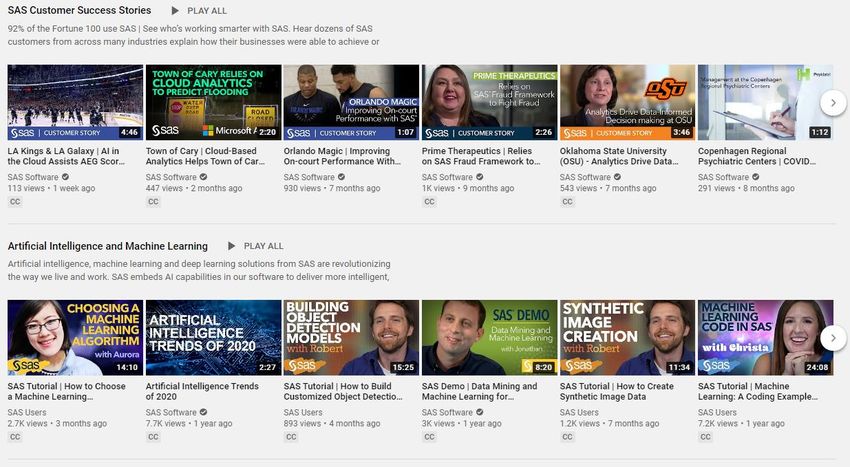Click title 'SAS Demo | Data Mining and'

click(479, 392)
